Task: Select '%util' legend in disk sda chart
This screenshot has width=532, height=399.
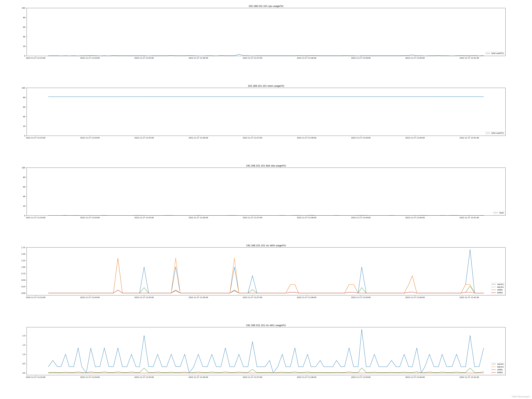Action: point(499,213)
